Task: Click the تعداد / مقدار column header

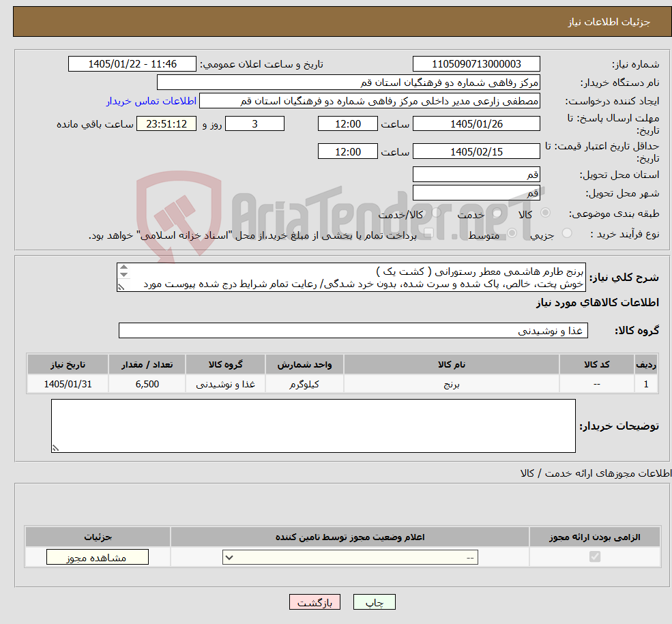Action: coord(147,364)
